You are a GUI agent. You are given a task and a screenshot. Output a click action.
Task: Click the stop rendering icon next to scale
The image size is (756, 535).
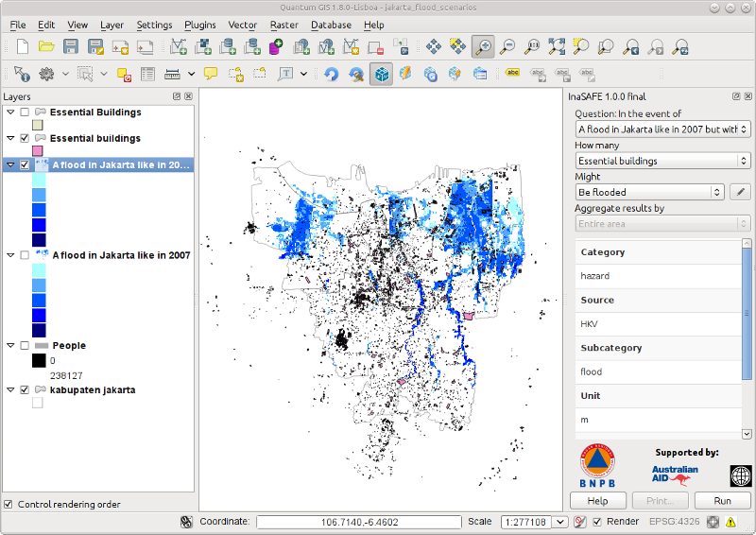580,522
